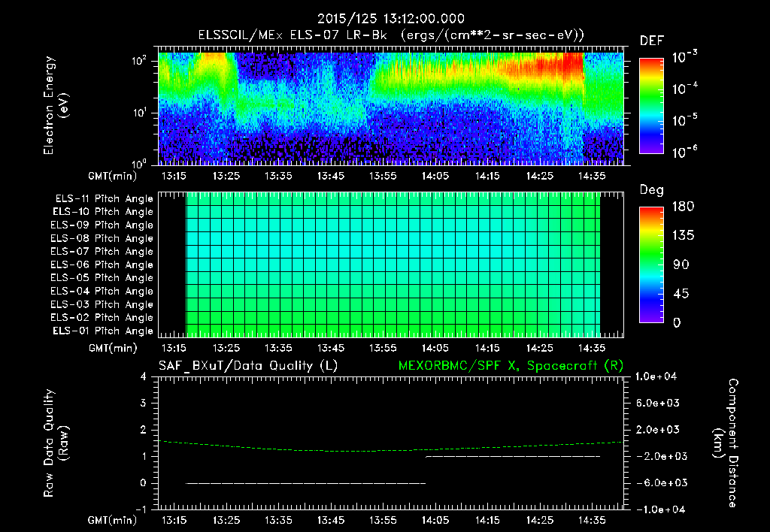The width and height of the screenshot is (770, 532).
Task: Click the 1.0e+04 right axis tick label
Action: (x=656, y=376)
